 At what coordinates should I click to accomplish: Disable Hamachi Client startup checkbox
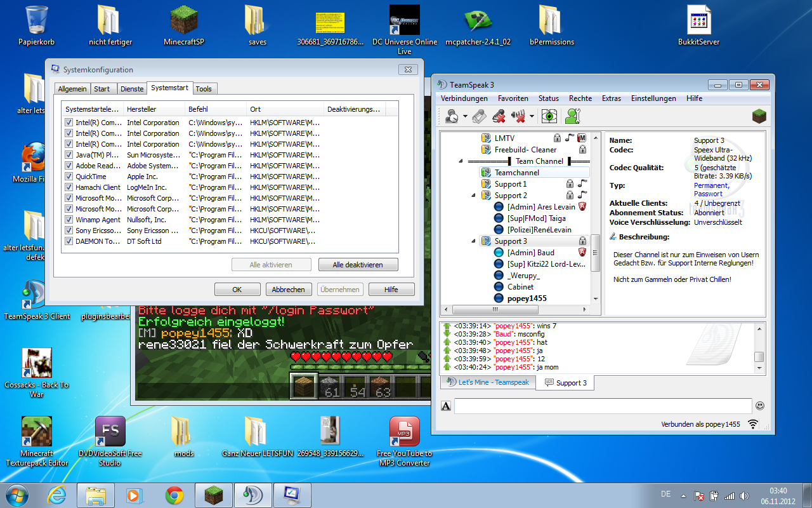point(69,187)
